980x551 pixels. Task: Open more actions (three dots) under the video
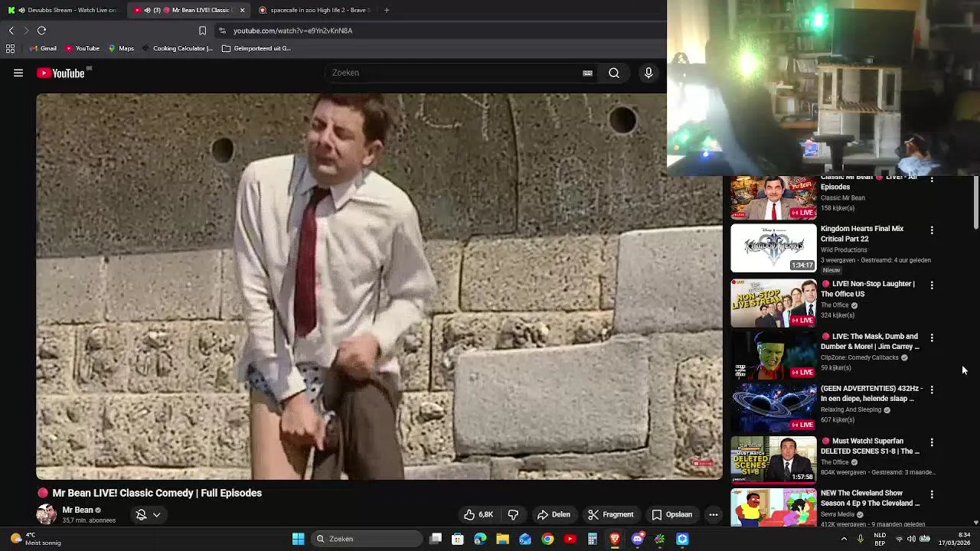(x=713, y=514)
